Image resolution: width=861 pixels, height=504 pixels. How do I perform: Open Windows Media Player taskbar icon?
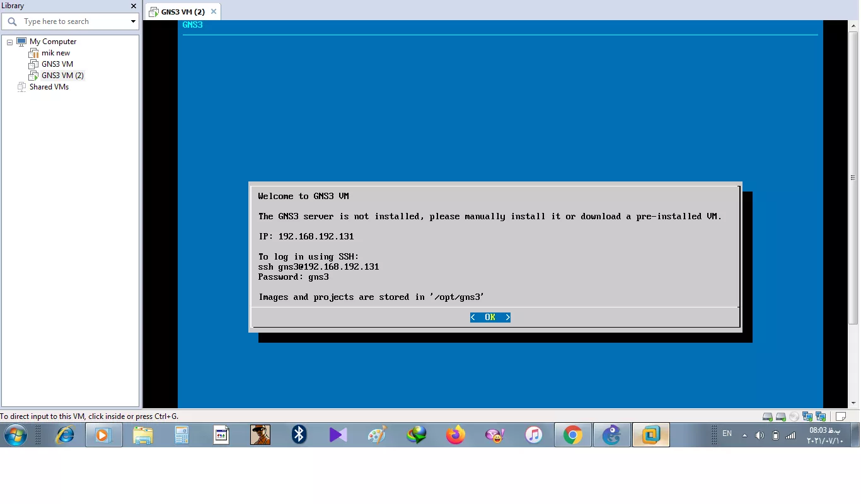pos(104,435)
